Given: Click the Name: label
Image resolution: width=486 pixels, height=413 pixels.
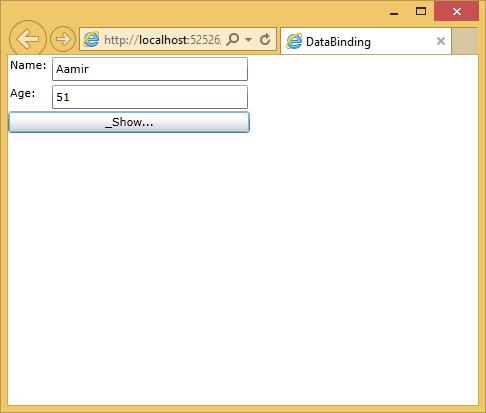Looking at the screenshot, I should click(28, 65).
